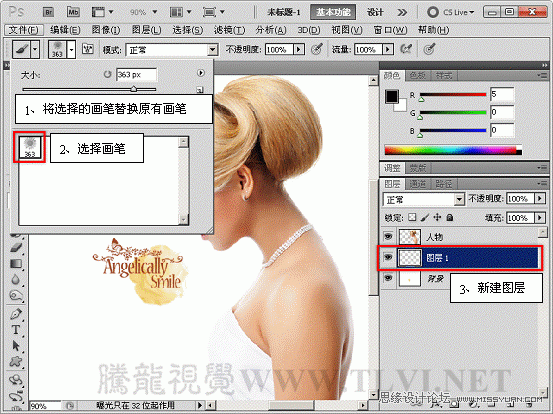The width and height of the screenshot is (553, 414).
Task: Switch to the 色板 swatches tab
Action: pyautogui.click(x=418, y=75)
